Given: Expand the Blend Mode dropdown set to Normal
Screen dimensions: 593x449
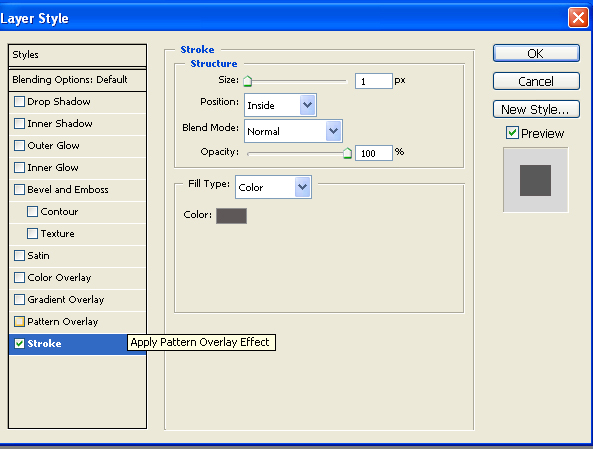Looking at the screenshot, I should tap(293, 131).
